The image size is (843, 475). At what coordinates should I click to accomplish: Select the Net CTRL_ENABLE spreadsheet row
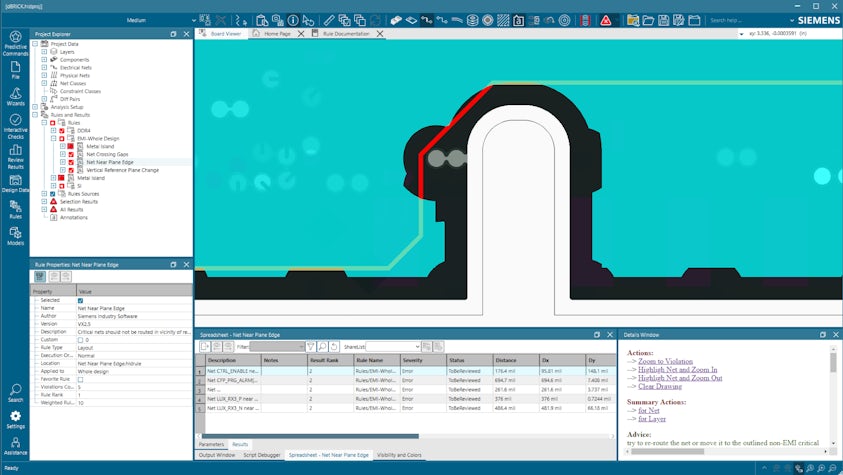click(406, 371)
